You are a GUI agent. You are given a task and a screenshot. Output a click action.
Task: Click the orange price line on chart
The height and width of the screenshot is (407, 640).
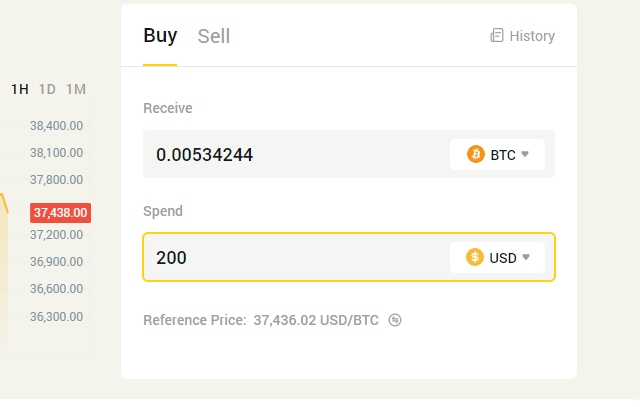tap(4, 203)
